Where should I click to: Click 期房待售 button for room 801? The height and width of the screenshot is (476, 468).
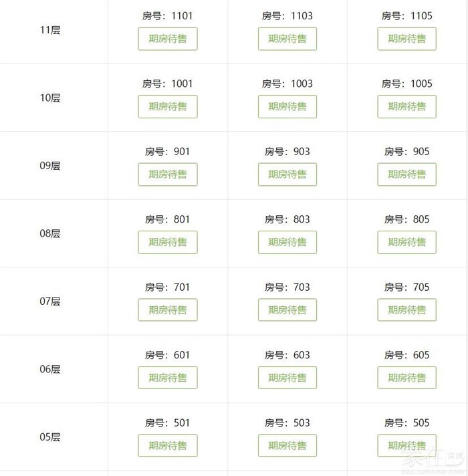coord(168,242)
